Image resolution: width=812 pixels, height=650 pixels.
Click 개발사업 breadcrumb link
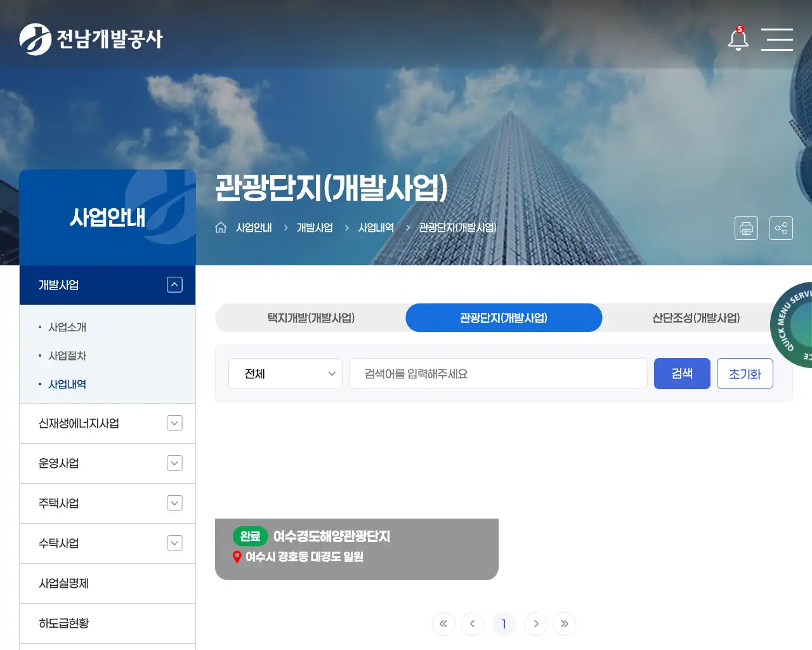pos(315,227)
